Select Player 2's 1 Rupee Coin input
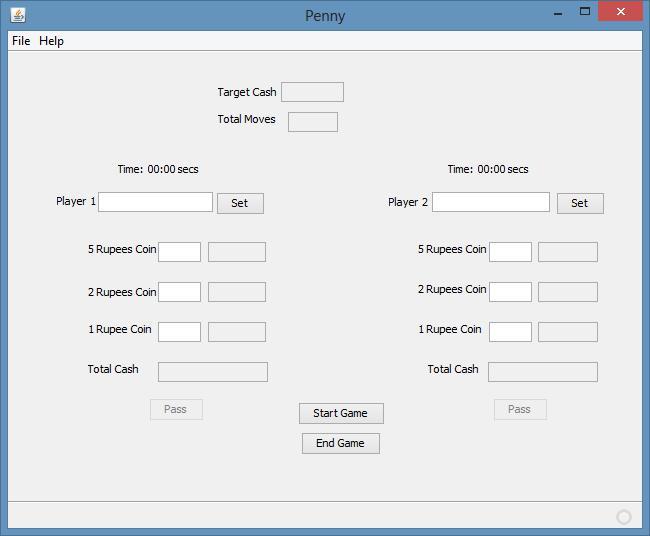The height and width of the screenshot is (536, 650). point(510,332)
